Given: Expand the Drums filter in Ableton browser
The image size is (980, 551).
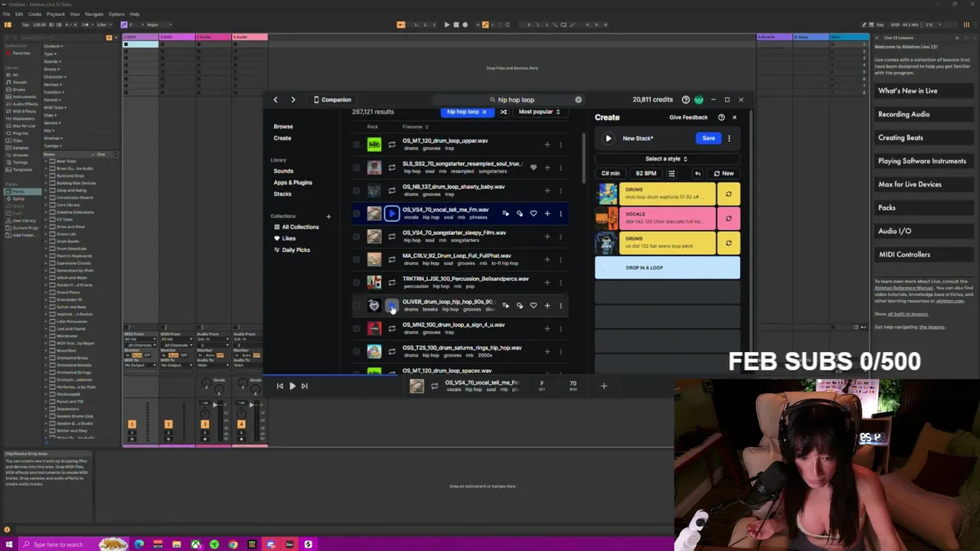Looking at the screenshot, I should 51,69.
